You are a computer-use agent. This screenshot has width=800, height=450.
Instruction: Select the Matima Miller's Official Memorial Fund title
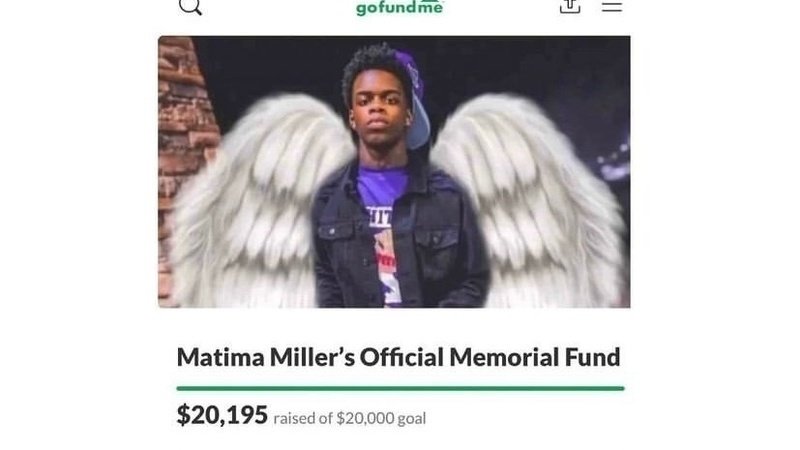point(398,357)
